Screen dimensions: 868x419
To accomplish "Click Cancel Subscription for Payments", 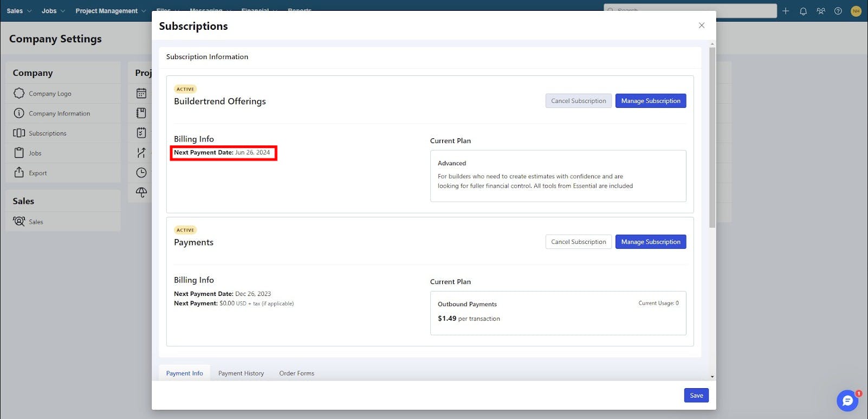I will pos(579,242).
